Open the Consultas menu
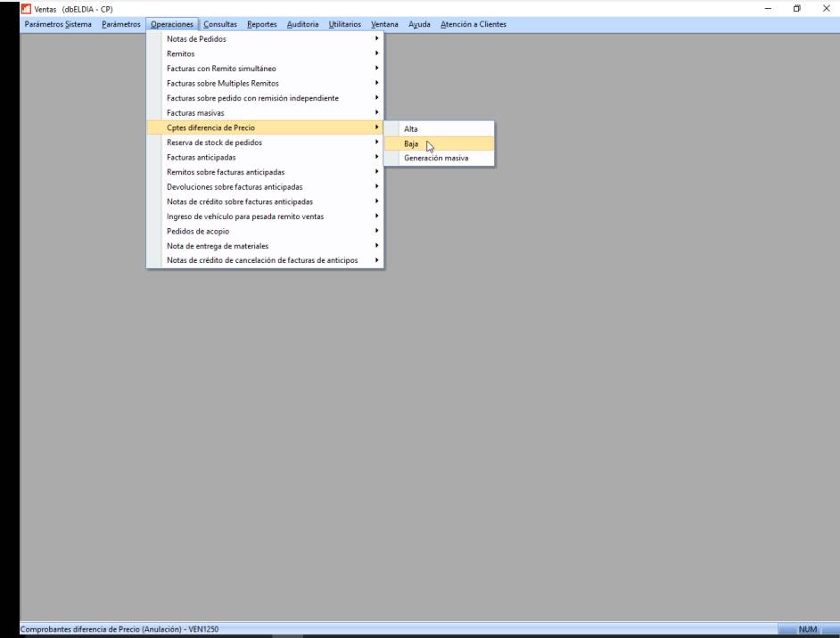840x638 pixels. coord(222,24)
